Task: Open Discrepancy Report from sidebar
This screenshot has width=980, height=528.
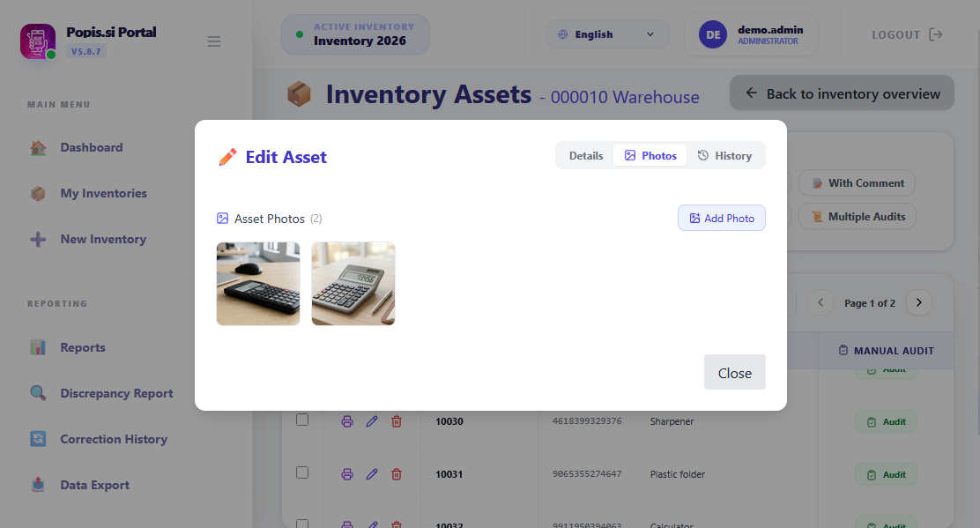Action: point(116,393)
